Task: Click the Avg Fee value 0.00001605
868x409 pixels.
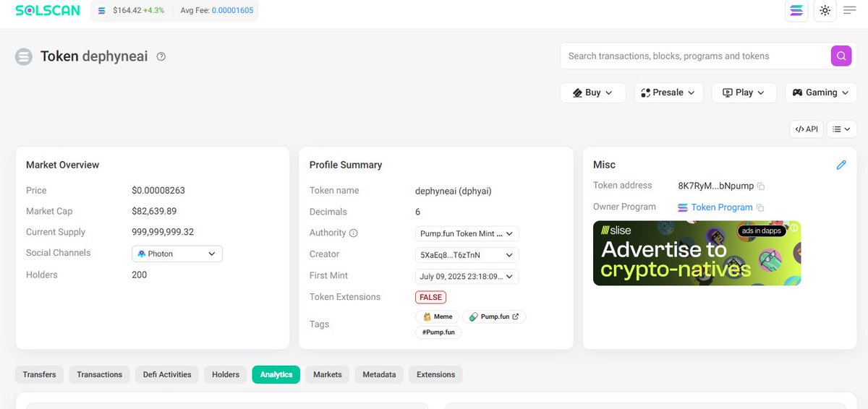Action: tap(232, 11)
